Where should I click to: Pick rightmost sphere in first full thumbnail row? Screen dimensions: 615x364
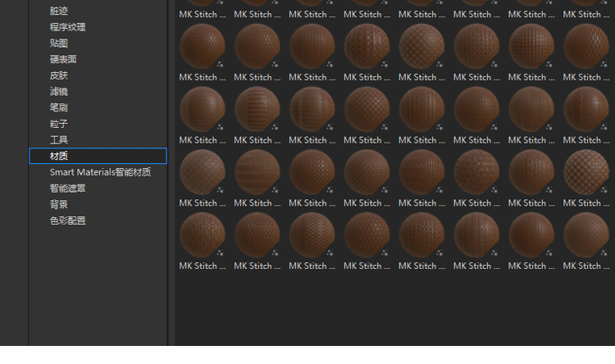586,46
